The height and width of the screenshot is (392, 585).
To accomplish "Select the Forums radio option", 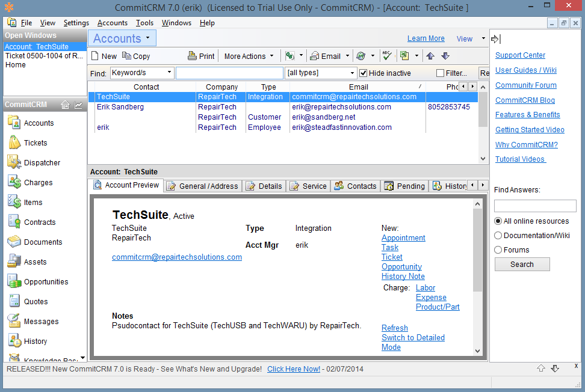I will click(x=498, y=250).
